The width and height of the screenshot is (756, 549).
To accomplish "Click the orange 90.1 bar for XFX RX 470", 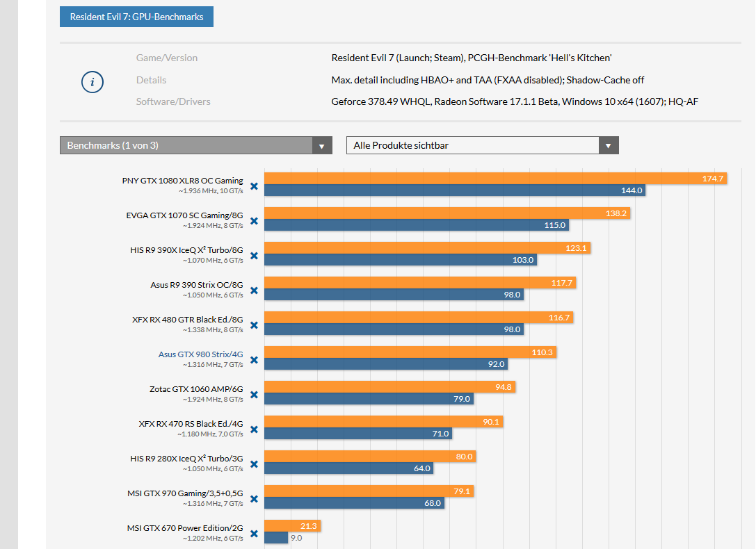I will tap(383, 421).
